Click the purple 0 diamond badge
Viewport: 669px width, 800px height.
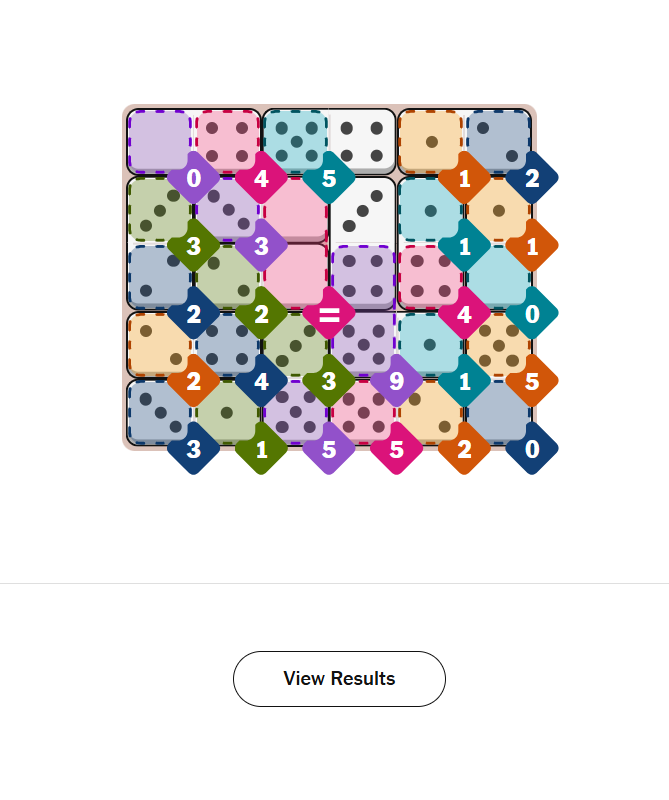(x=194, y=178)
